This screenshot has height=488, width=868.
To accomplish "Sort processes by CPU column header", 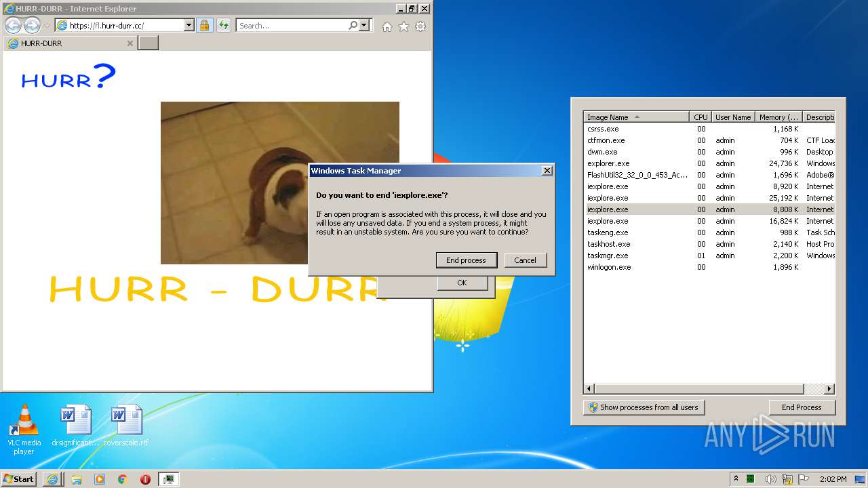I will [701, 117].
